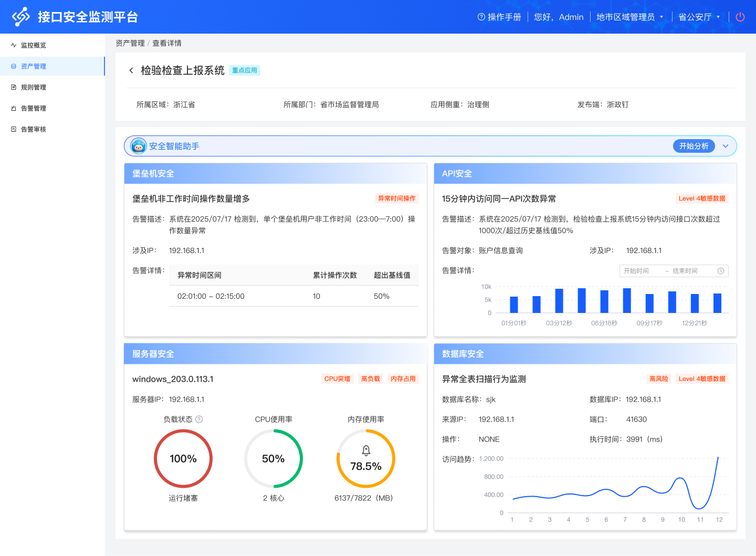Click the 累计操作次数 column header

click(335, 275)
